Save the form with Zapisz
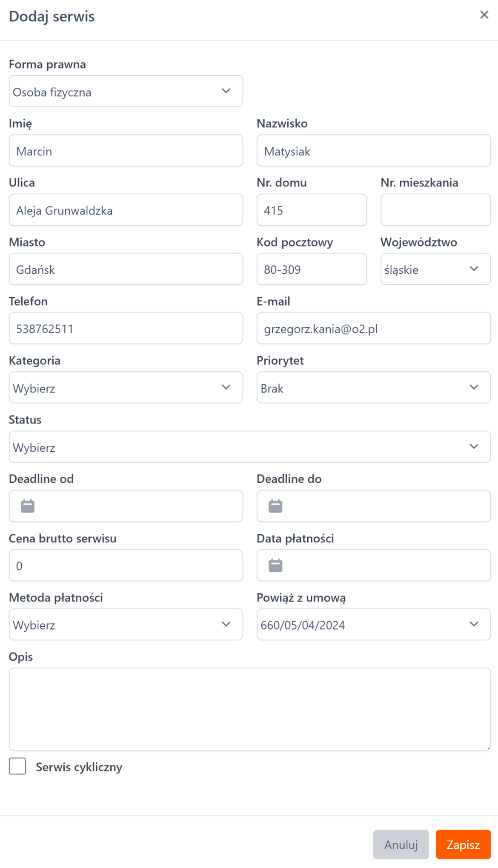The width and height of the screenshot is (498, 868). pos(463,845)
